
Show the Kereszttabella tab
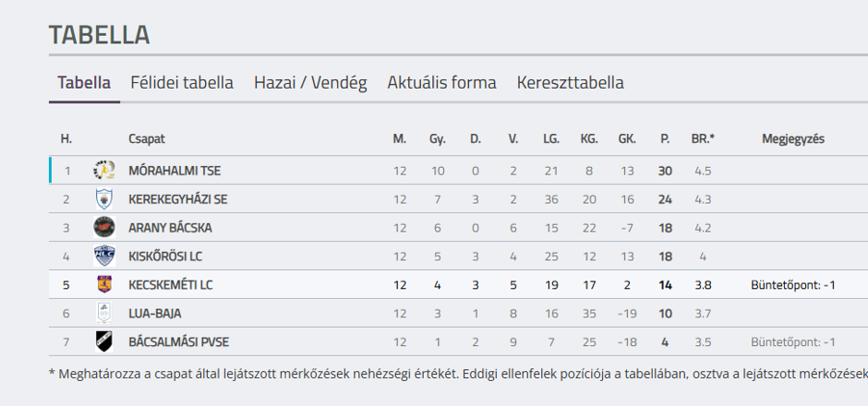tap(570, 83)
